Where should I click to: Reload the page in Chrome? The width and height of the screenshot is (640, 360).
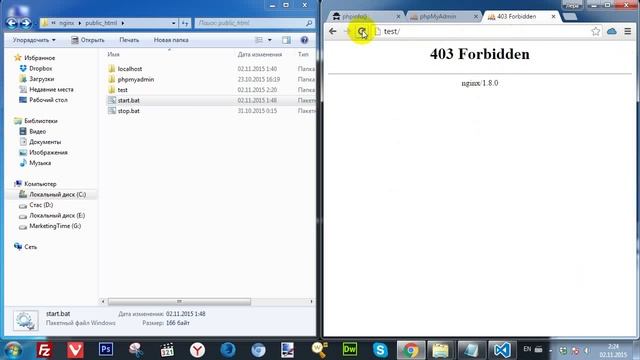(361, 31)
